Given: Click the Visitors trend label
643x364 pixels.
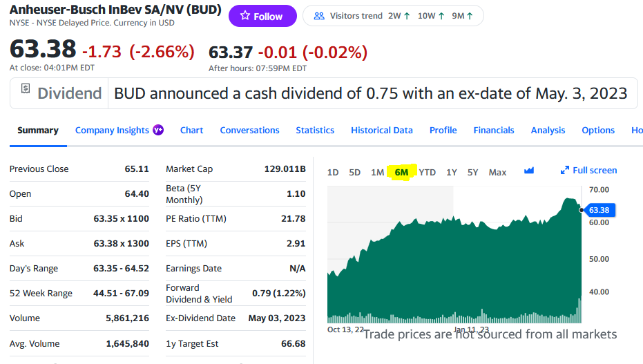Looking at the screenshot, I should (x=356, y=16).
